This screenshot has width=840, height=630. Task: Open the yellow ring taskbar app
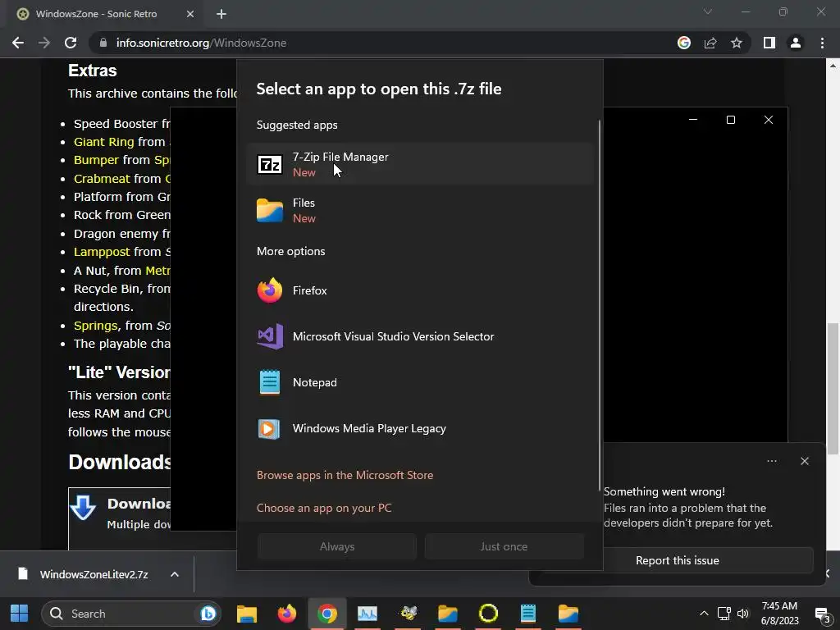pyautogui.click(x=488, y=614)
